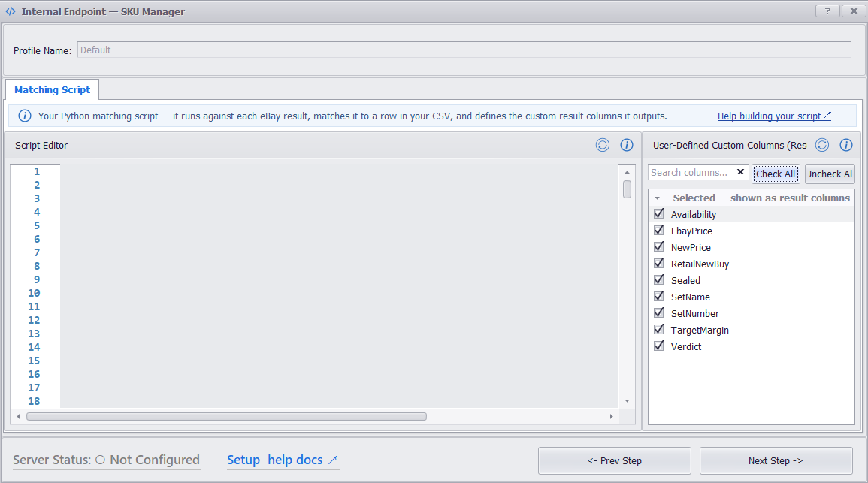Viewport: 868px width, 483px height.
Task: Collapse the Selected result columns group
Action: coord(657,198)
